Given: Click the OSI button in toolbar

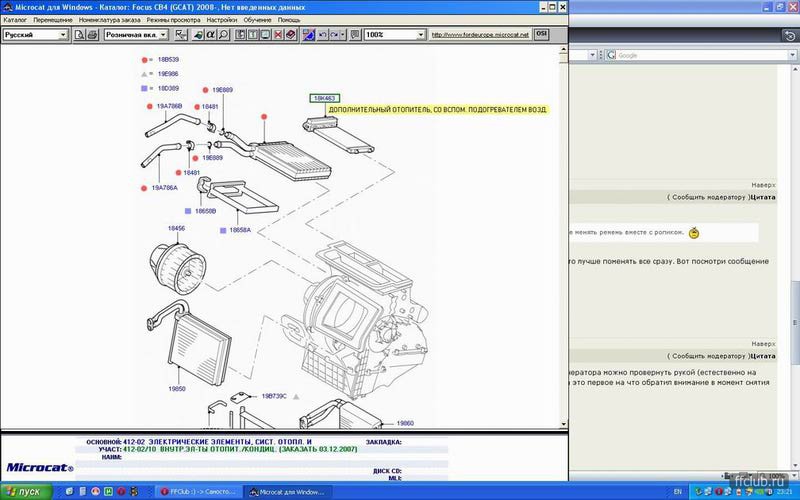Looking at the screenshot, I should tap(541, 34).
